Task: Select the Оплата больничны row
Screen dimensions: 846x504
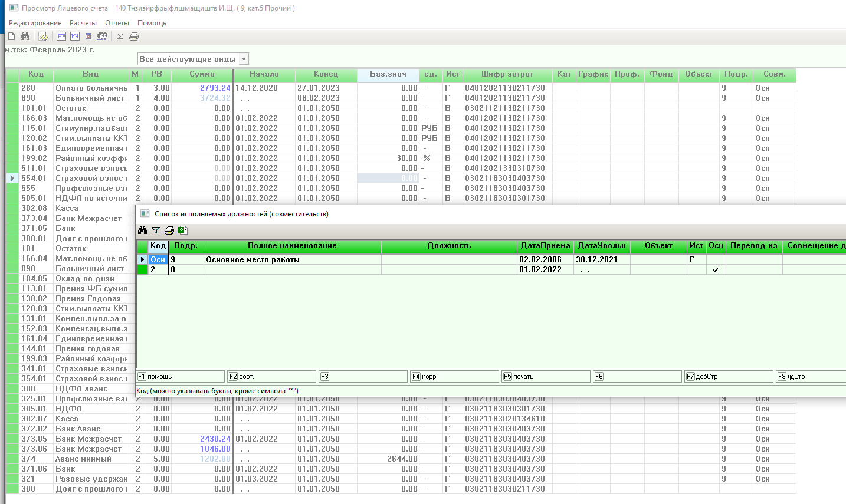Action: [x=401, y=88]
